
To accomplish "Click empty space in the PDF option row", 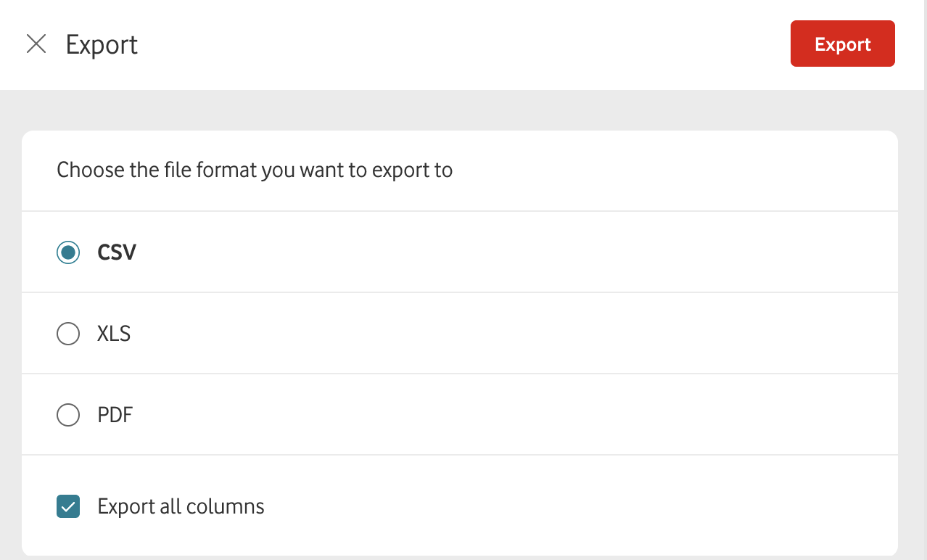I will (508, 415).
